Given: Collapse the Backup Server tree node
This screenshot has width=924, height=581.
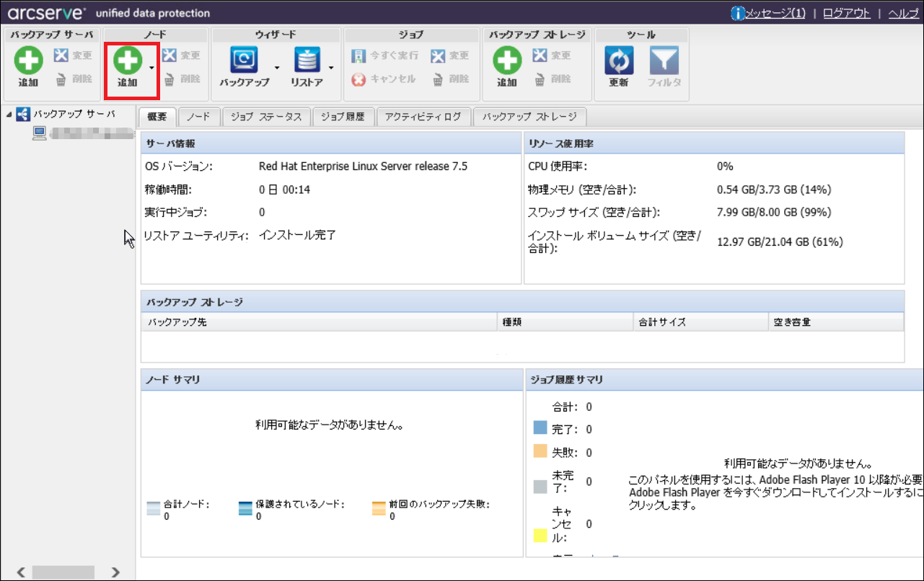Looking at the screenshot, I should click(x=8, y=115).
